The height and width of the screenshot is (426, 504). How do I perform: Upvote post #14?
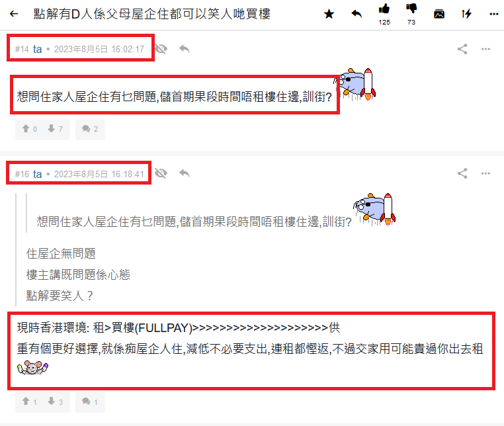29,129
